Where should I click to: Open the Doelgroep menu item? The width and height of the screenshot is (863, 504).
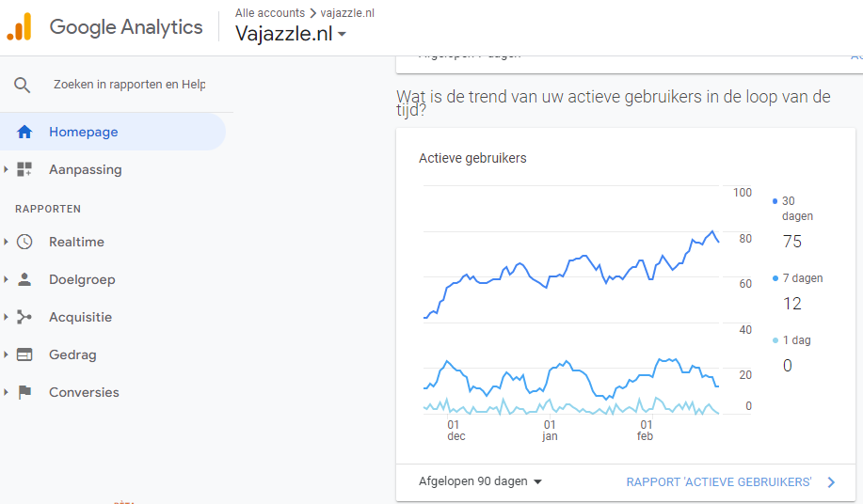tap(82, 279)
